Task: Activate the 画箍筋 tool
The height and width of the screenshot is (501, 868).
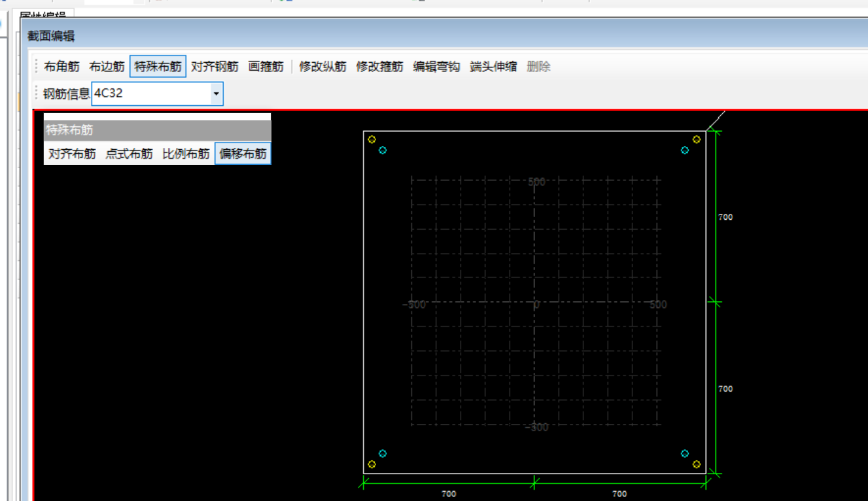Action: 266,67
